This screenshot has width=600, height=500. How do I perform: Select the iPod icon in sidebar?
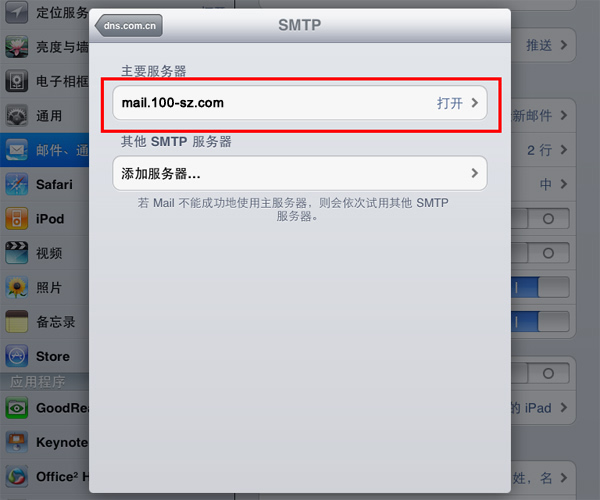(16, 218)
